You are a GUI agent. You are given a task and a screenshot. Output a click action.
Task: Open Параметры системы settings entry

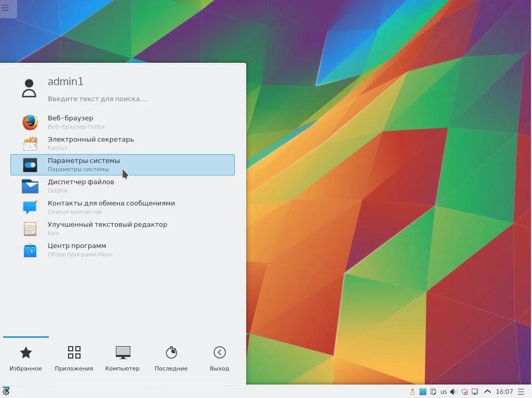[x=123, y=165]
